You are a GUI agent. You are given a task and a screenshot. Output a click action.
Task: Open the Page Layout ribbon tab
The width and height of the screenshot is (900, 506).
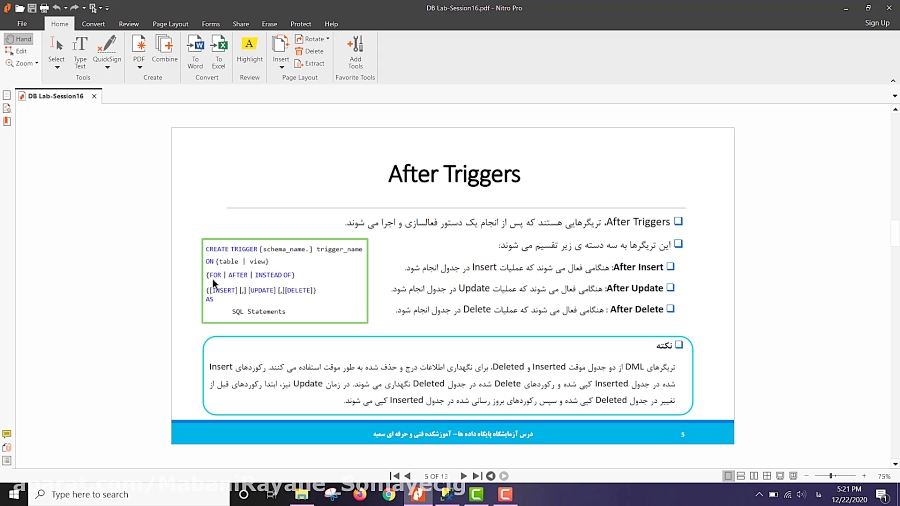point(170,23)
